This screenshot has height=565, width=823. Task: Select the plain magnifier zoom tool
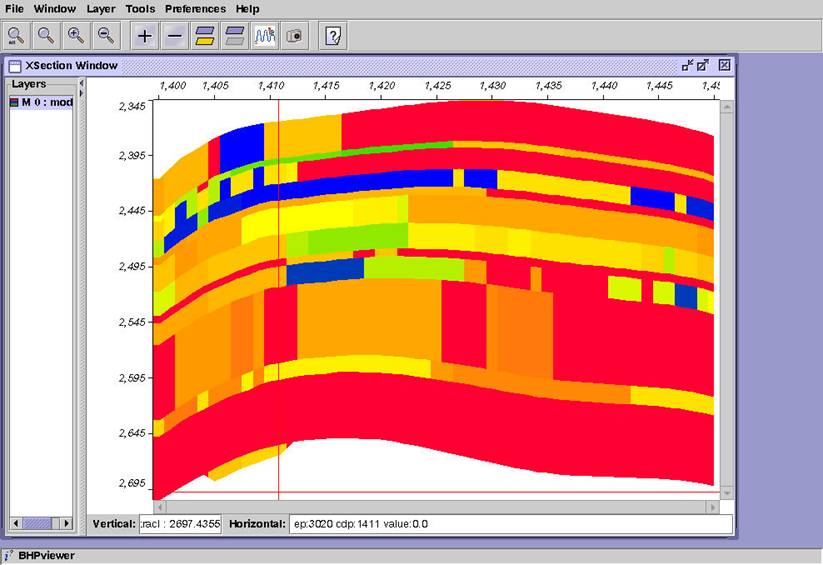click(46, 36)
